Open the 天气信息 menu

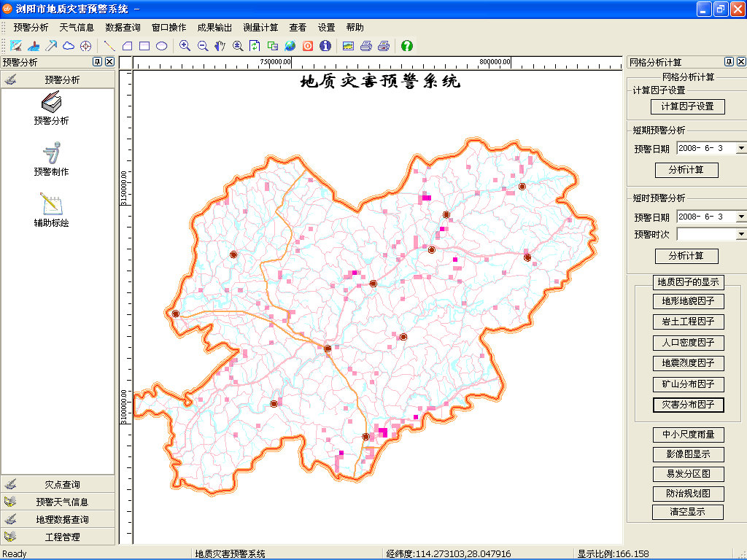pyautogui.click(x=77, y=28)
